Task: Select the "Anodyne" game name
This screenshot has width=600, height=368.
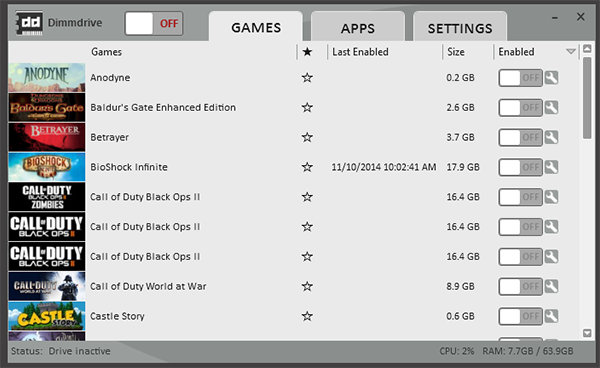Action: [x=110, y=78]
